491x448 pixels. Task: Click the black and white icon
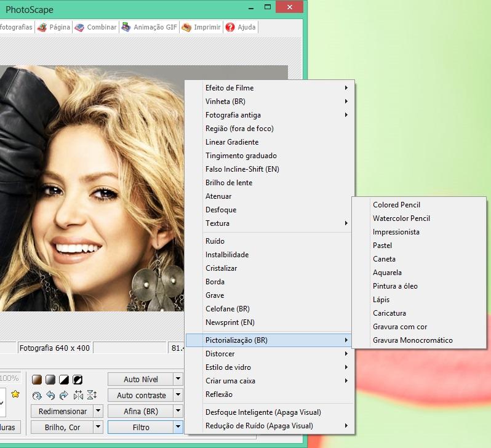click(64, 378)
